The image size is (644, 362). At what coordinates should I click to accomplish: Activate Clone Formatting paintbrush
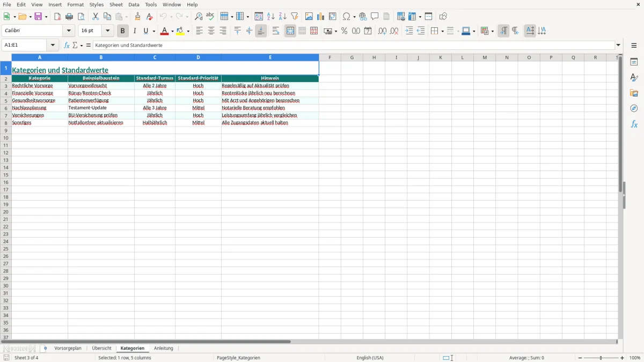click(137, 17)
